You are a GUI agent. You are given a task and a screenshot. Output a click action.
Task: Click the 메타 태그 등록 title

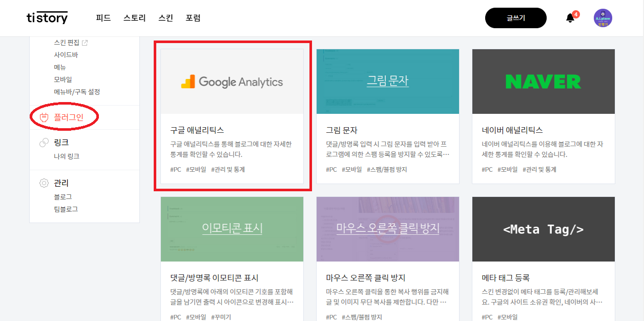(x=506, y=278)
